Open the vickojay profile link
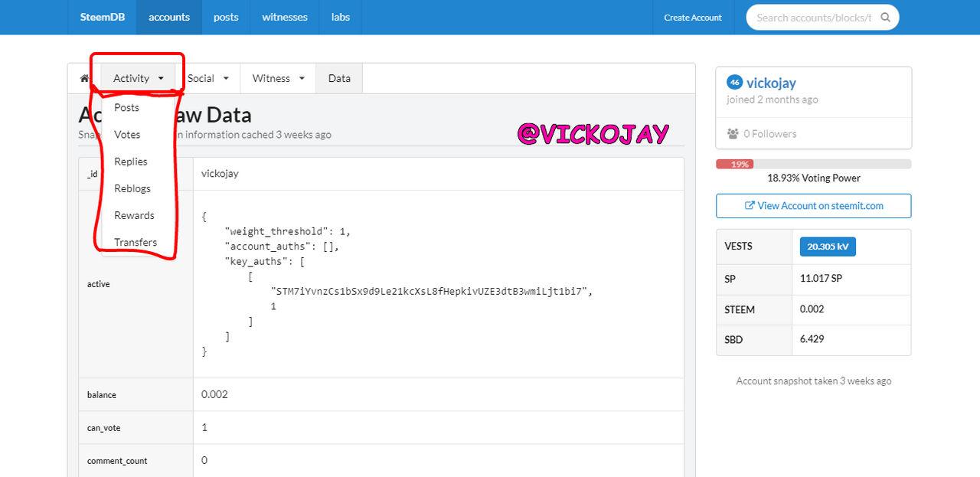The width and height of the screenshot is (980, 477). pos(771,83)
